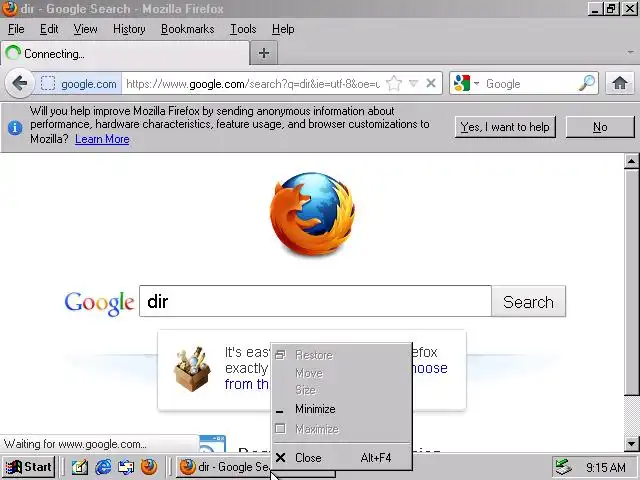Image resolution: width=640 pixels, height=480 pixels.
Task: Click the google.com identity label
Action: (89, 84)
